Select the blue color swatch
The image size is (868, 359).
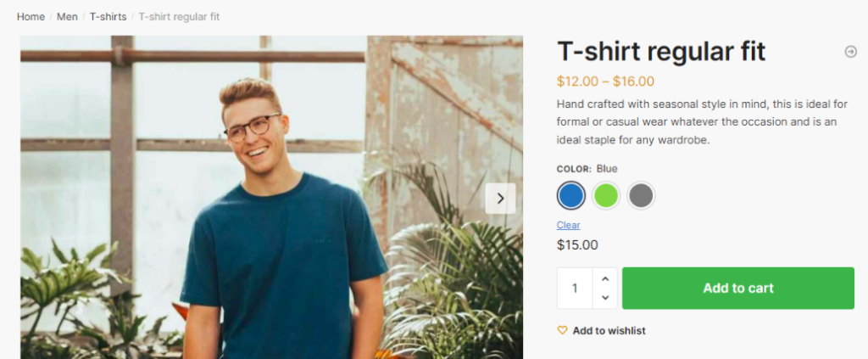[571, 196]
